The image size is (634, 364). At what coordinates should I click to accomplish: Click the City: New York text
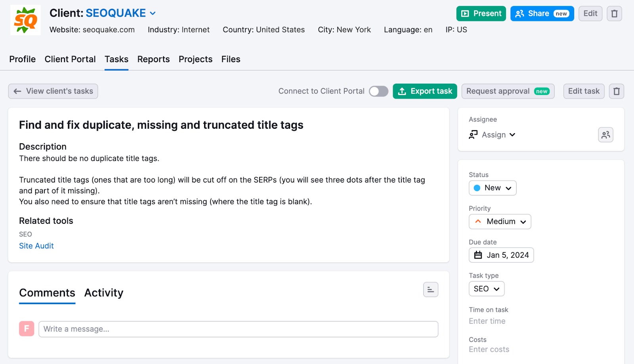pyautogui.click(x=344, y=30)
